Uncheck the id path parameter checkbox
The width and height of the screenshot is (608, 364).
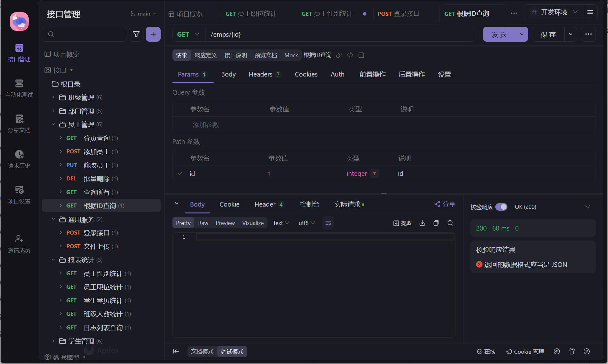180,174
